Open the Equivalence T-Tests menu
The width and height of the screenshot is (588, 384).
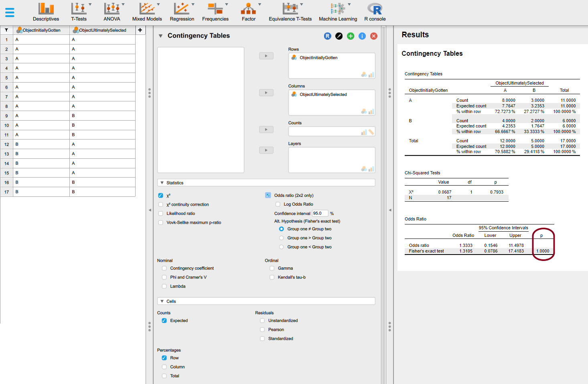[290, 12]
